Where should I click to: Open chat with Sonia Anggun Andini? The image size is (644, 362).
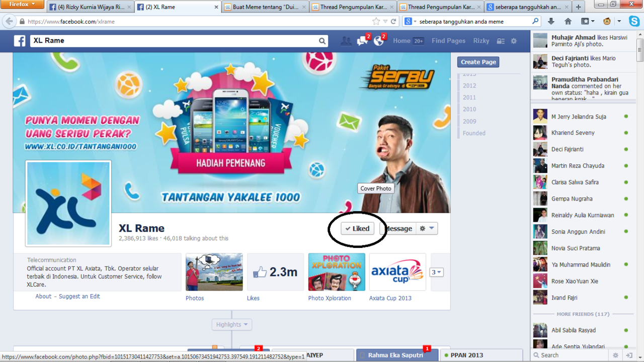tap(581, 232)
